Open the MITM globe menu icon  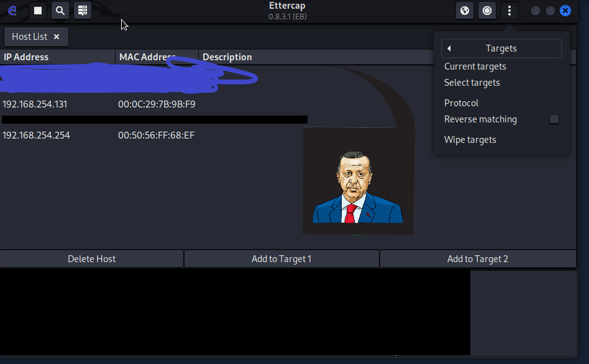(x=465, y=11)
